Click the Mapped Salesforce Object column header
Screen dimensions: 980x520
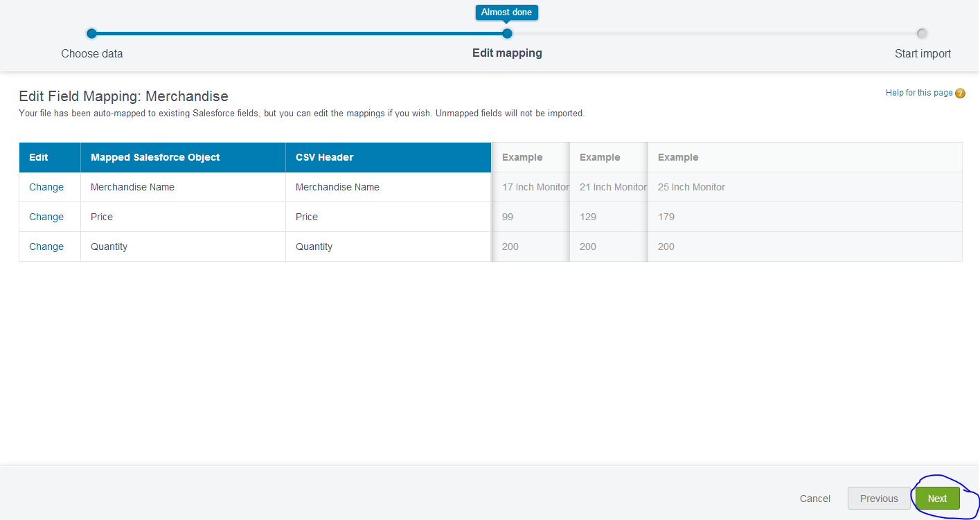coord(184,157)
